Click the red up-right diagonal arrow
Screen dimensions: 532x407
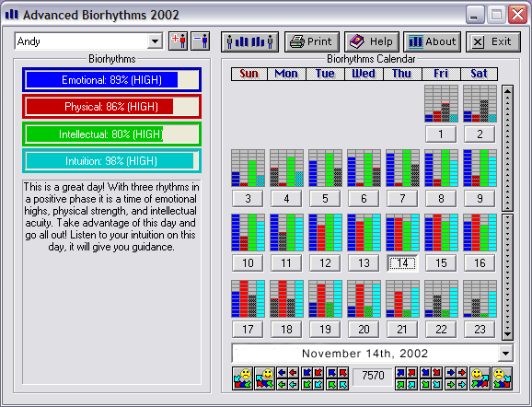pos(412,372)
